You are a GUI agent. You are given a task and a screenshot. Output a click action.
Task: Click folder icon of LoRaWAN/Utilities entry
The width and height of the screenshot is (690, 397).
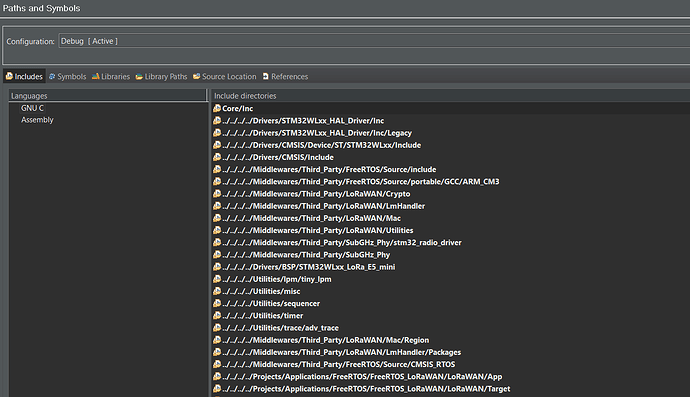[217, 230]
